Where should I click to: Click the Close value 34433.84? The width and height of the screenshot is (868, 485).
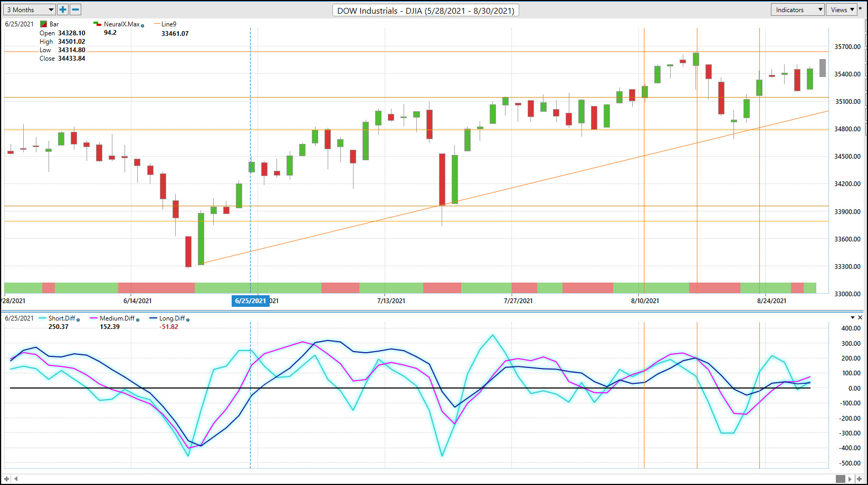(x=72, y=59)
